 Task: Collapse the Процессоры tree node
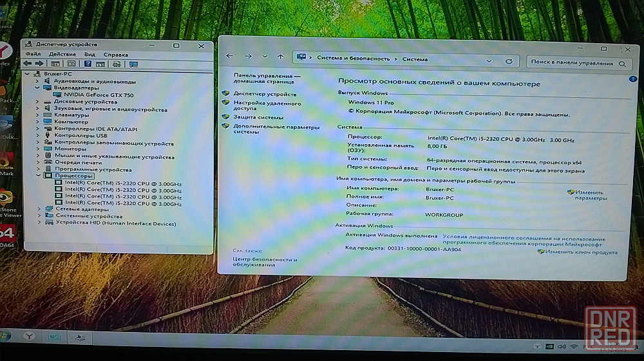click(39, 176)
